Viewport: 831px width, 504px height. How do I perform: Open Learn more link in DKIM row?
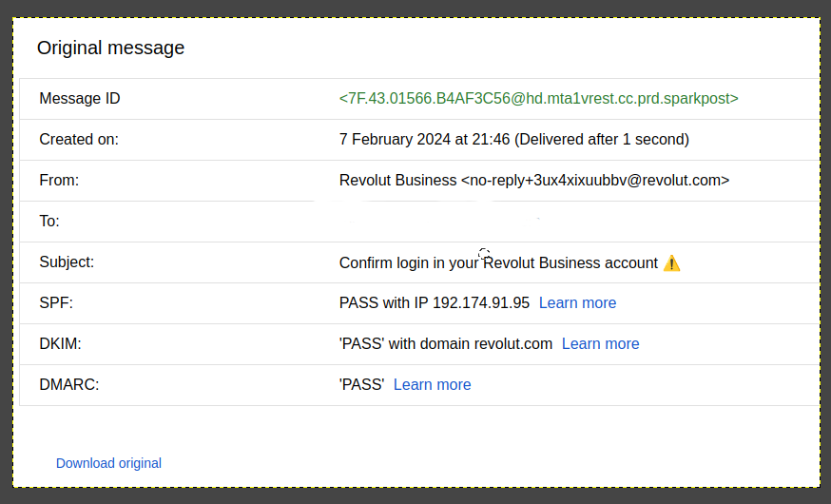601,343
